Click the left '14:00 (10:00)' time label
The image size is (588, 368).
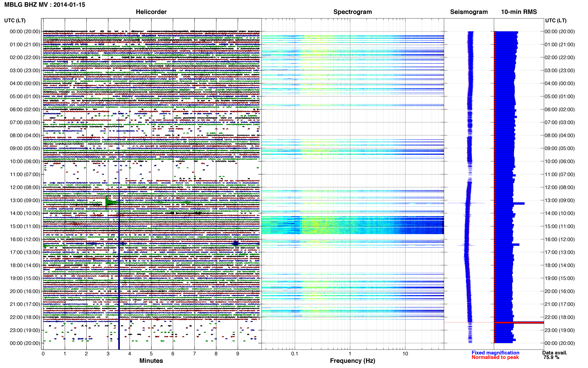(x=25, y=213)
